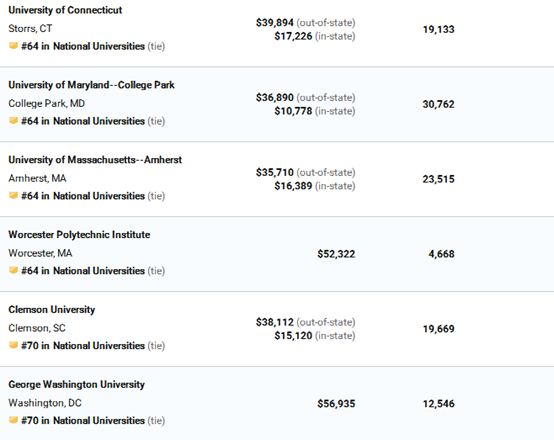Open George Washington University profile

[77, 385]
